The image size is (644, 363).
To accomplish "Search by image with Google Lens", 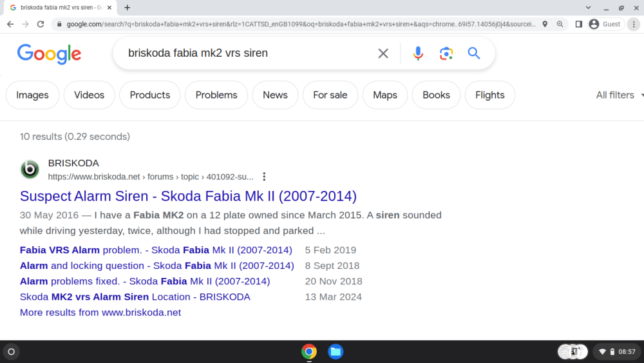I will (446, 54).
